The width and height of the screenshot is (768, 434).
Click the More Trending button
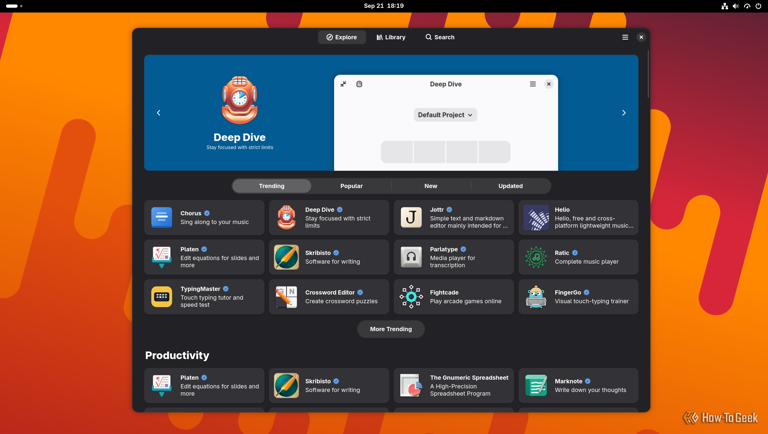coord(391,329)
